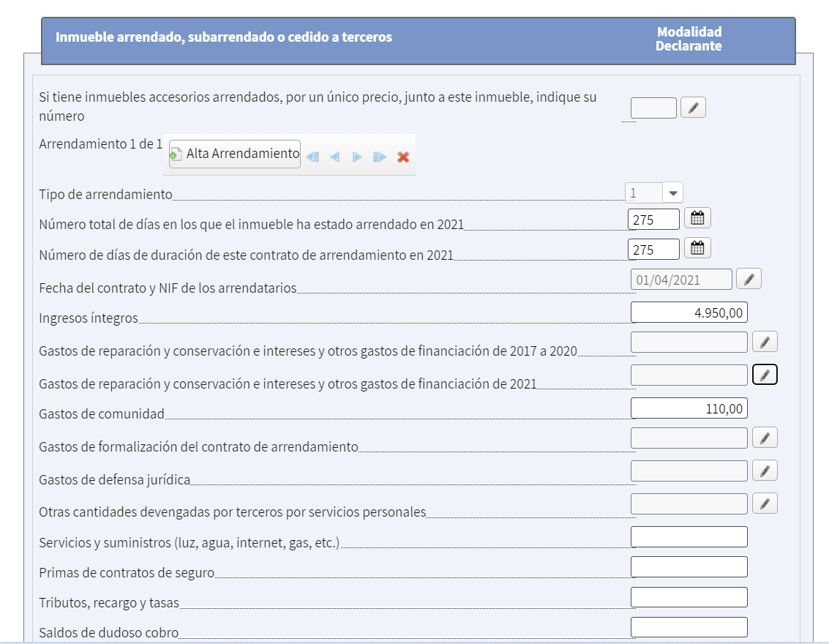
Task: Click Saldos de dudoso cobro field
Action: (x=689, y=627)
